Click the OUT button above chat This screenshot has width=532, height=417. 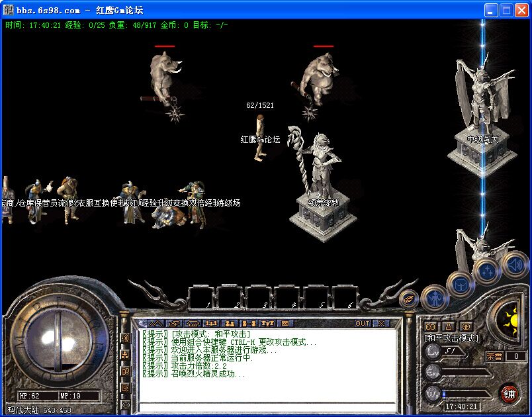point(363,324)
